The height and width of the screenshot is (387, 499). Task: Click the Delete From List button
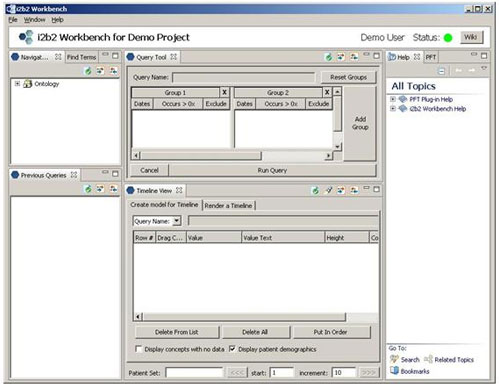pos(177,332)
